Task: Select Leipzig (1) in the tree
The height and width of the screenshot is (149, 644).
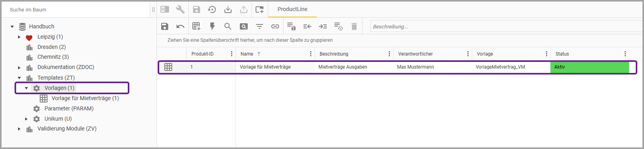Action: click(50, 37)
